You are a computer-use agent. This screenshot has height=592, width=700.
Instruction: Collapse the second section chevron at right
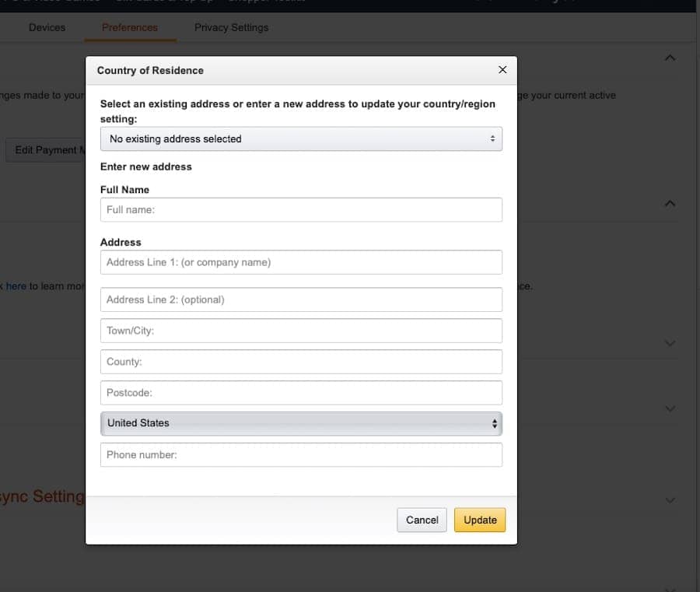click(670, 204)
